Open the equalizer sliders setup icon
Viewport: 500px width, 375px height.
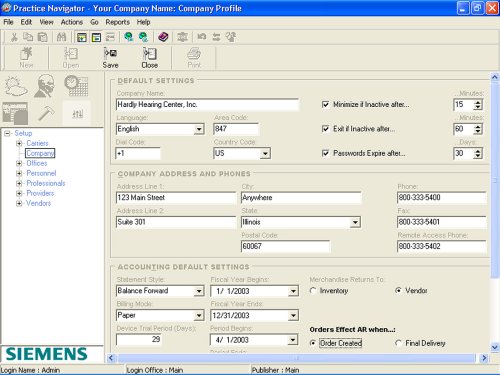click(x=77, y=113)
